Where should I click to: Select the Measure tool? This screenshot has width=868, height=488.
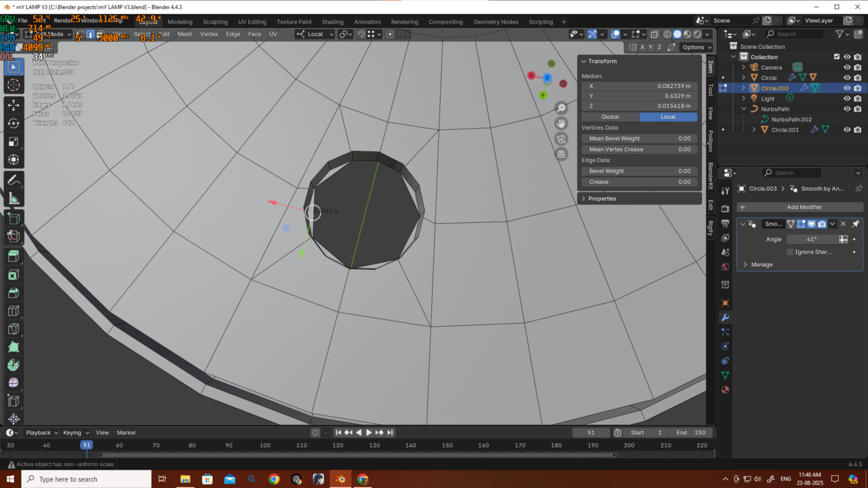pyautogui.click(x=14, y=199)
